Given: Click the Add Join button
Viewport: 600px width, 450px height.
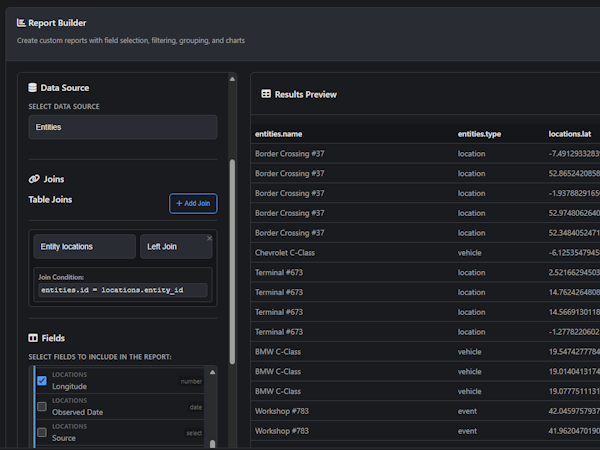Looking at the screenshot, I should (x=193, y=204).
